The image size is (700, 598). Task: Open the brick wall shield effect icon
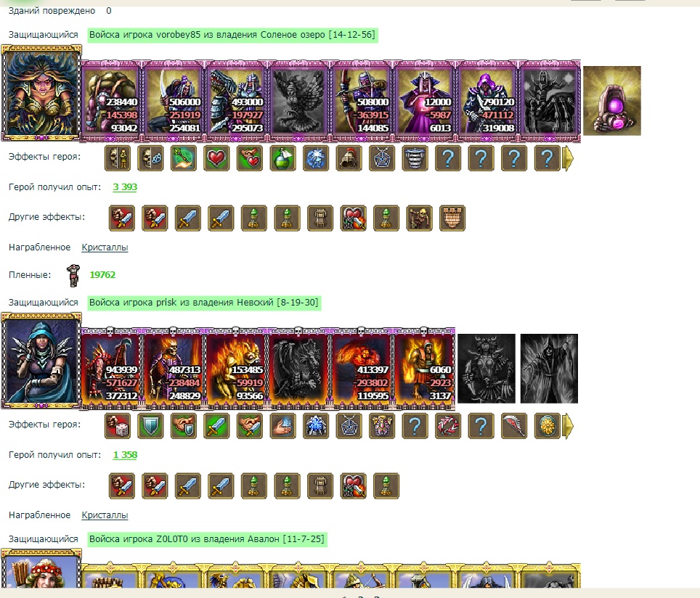[452, 218]
